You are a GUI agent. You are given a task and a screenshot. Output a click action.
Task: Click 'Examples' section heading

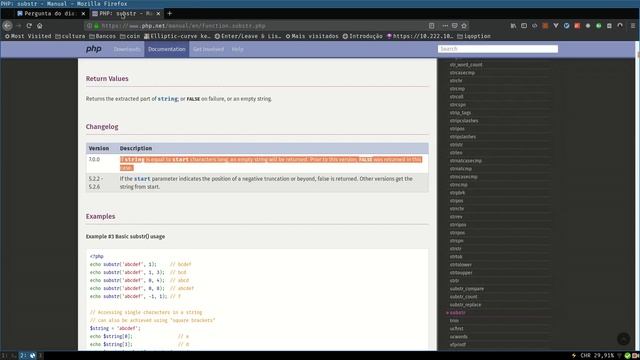tap(100, 216)
